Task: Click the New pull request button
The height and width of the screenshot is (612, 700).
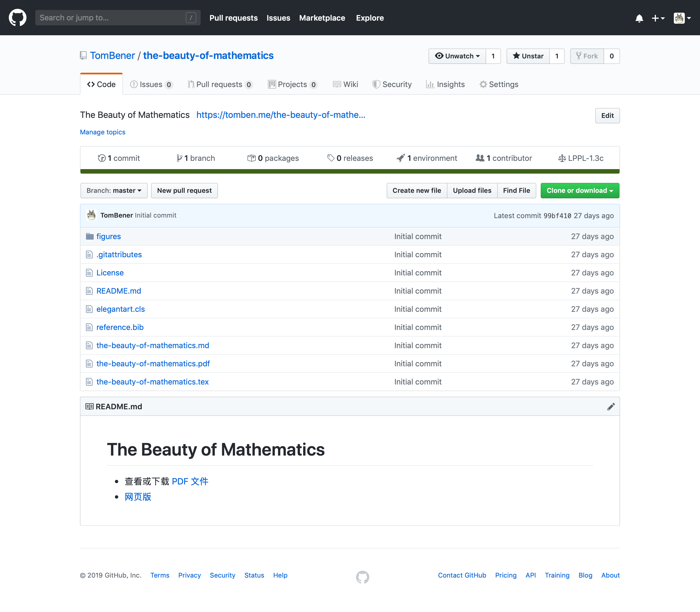Action: [x=184, y=191]
